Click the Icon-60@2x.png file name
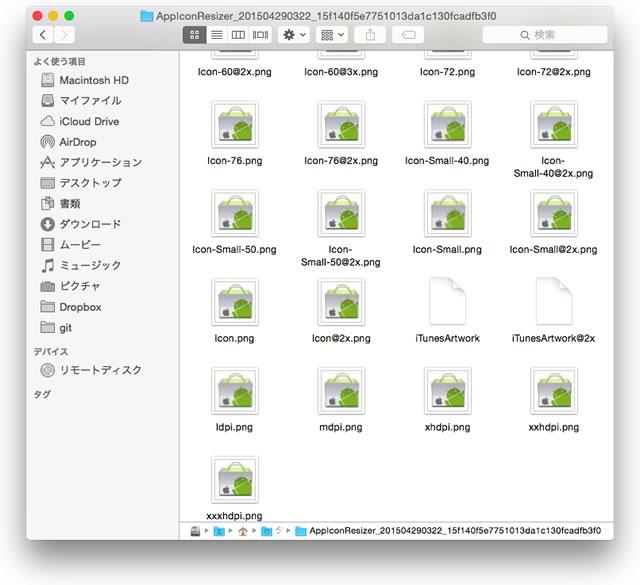 click(x=235, y=72)
